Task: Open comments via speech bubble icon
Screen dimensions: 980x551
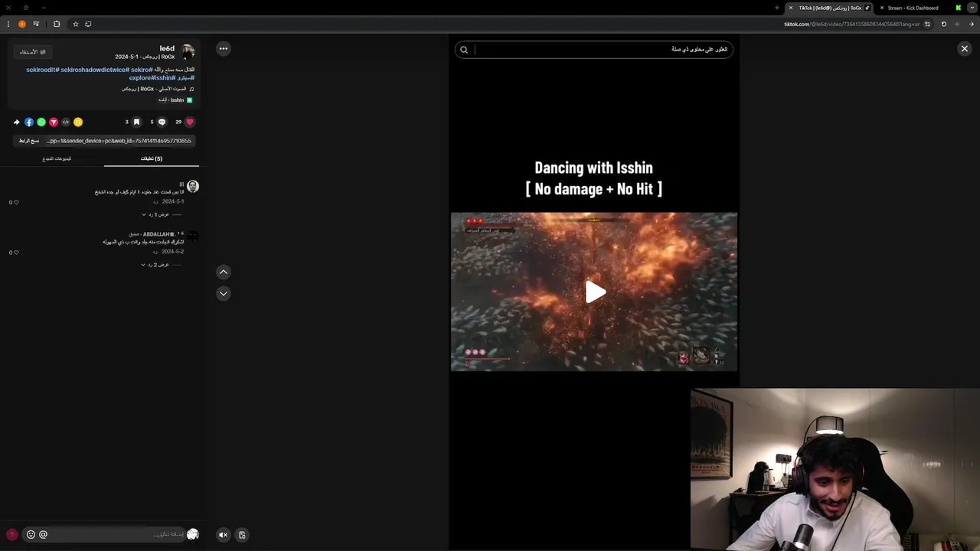Action: tap(162, 122)
